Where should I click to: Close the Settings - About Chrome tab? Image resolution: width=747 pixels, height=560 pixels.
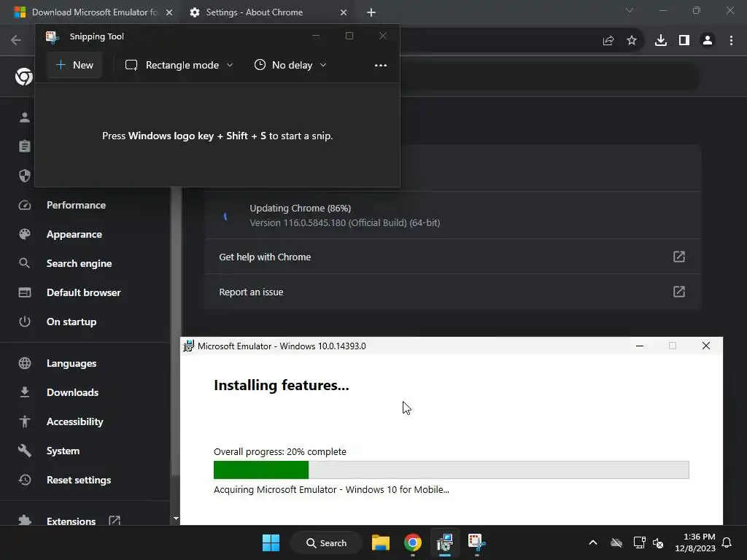344,12
